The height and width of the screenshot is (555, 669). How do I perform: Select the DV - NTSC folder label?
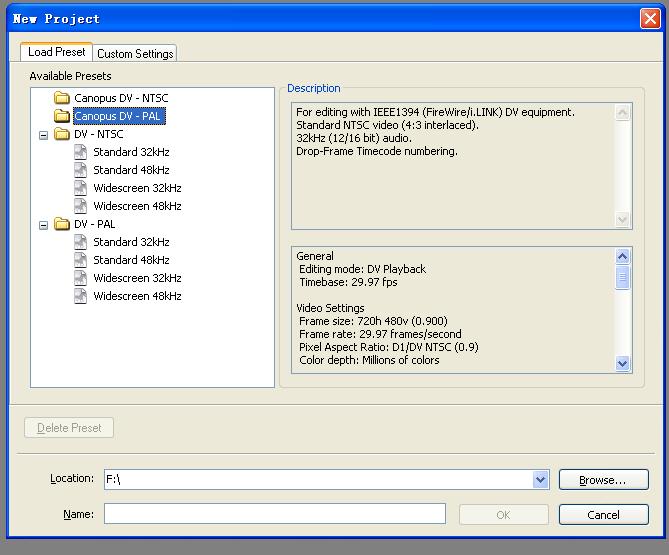click(x=99, y=134)
